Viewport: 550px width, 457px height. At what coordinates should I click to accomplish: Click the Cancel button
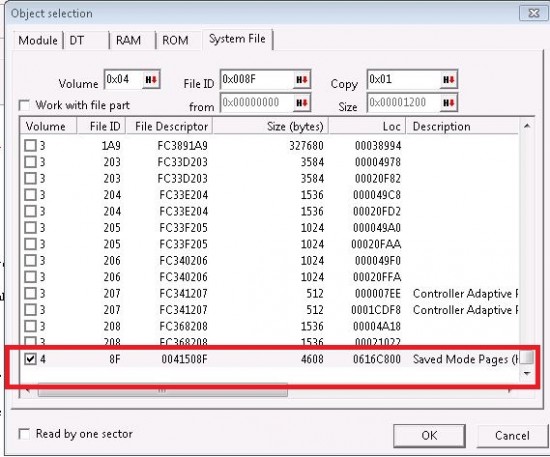tap(512, 436)
